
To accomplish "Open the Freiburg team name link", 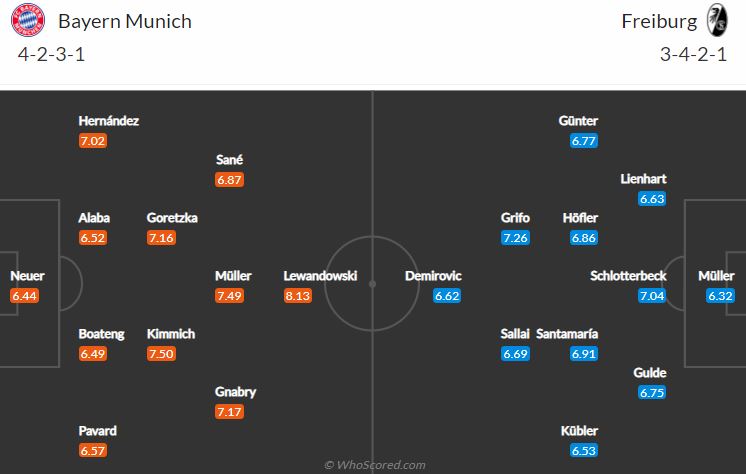I will [659, 21].
